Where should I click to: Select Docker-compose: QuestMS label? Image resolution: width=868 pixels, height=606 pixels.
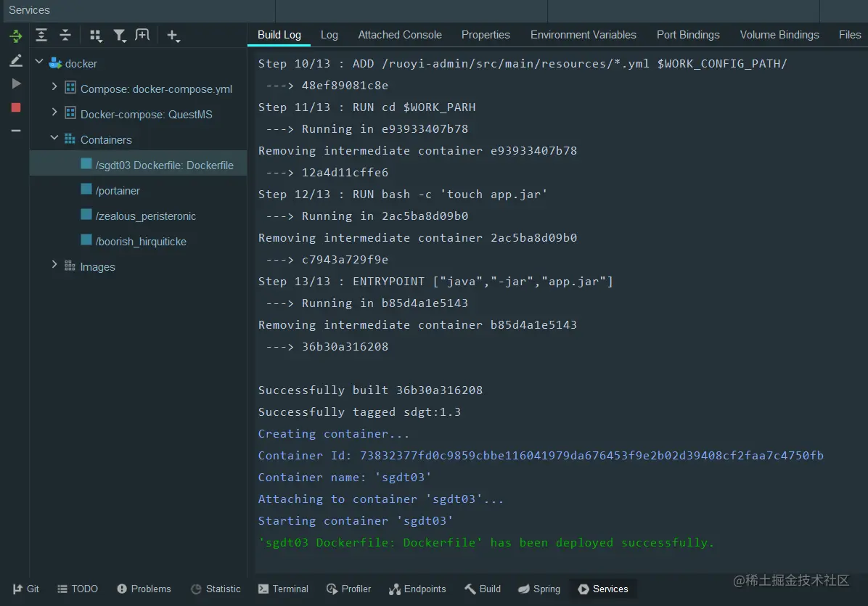(146, 115)
